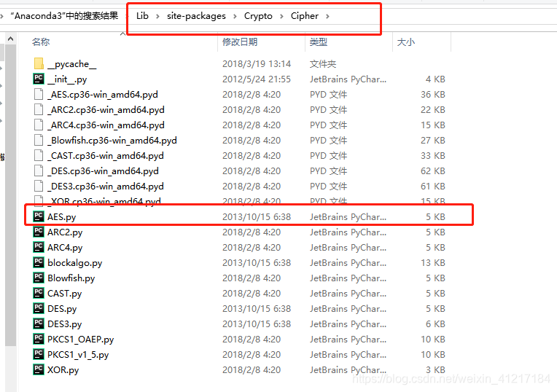Go to Cipher in address bar

tap(305, 16)
